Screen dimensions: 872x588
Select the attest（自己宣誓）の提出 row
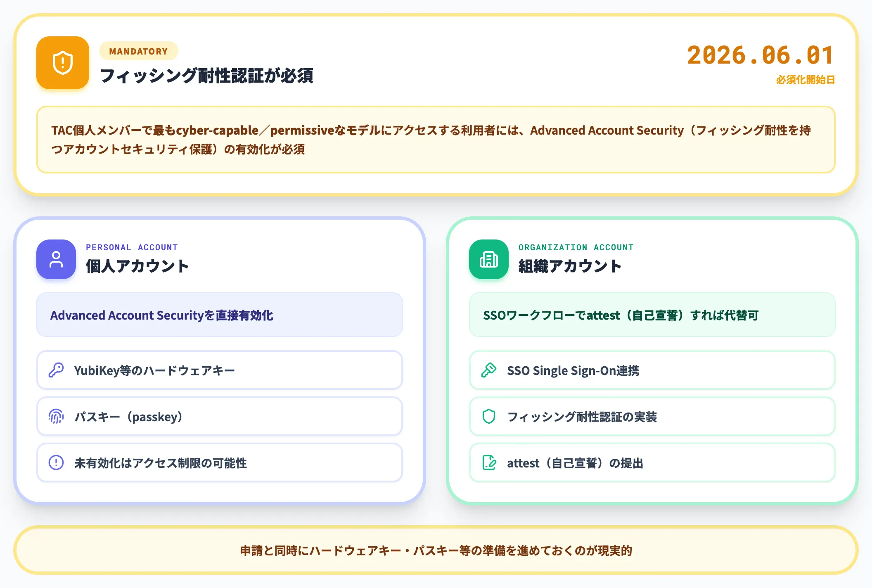point(652,463)
